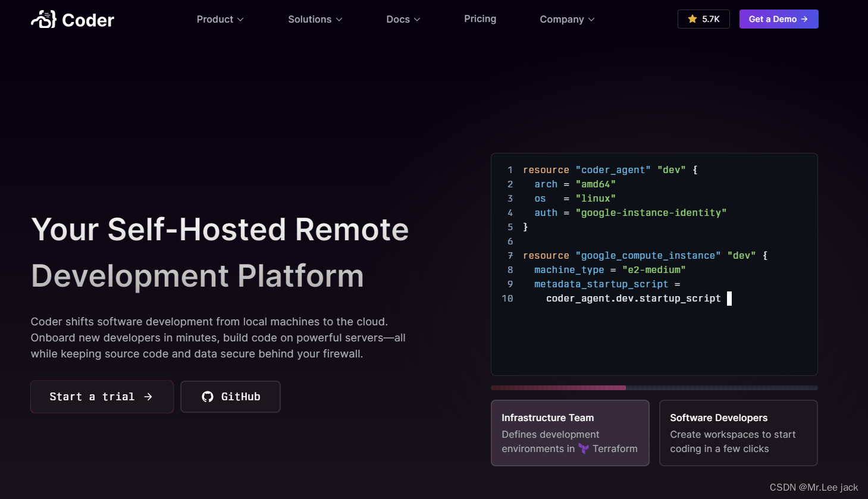Click line number 10 in code
The image size is (868, 499).
pyautogui.click(x=507, y=299)
